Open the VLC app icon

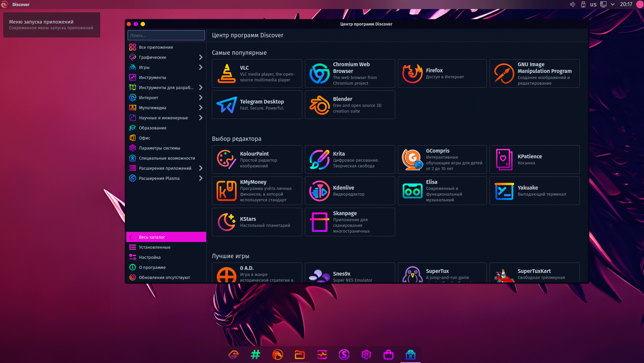coord(227,74)
